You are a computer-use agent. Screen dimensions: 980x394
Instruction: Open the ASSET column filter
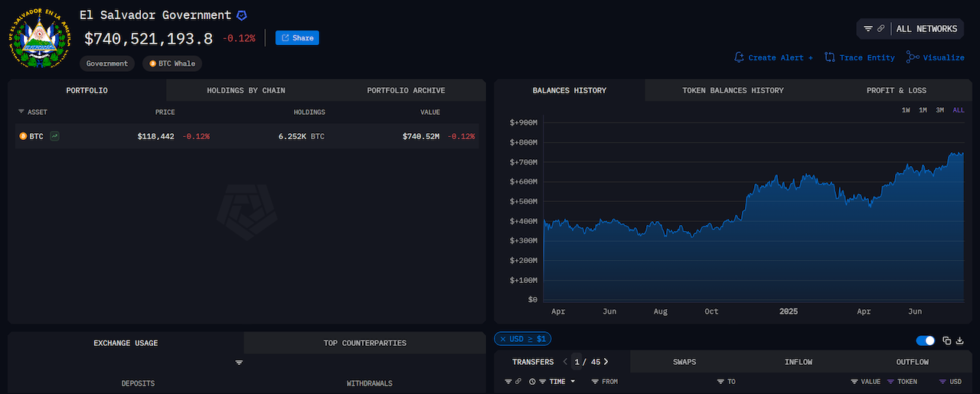[21, 112]
